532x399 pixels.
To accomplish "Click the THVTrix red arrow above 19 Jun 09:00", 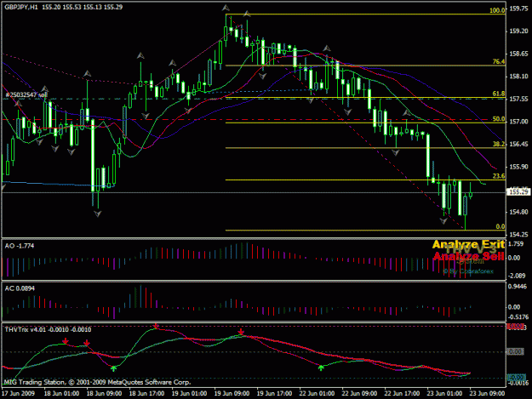I will click(x=241, y=332).
